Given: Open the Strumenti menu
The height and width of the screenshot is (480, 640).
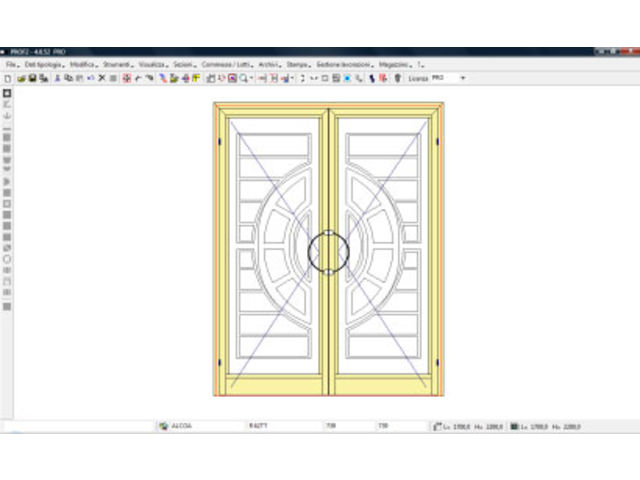Looking at the screenshot, I should (x=117, y=64).
